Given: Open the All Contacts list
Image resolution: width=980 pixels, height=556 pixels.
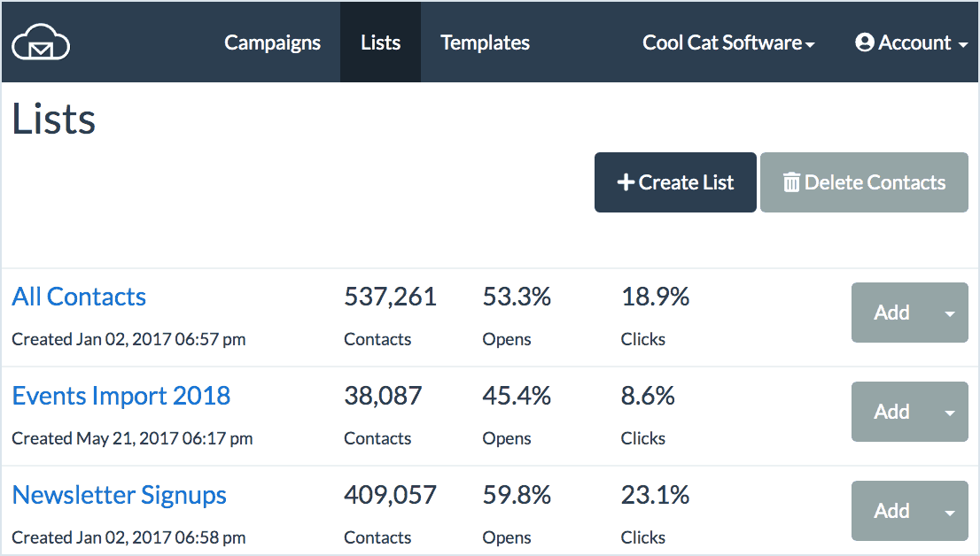Looking at the screenshot, I should coord(79,297).
